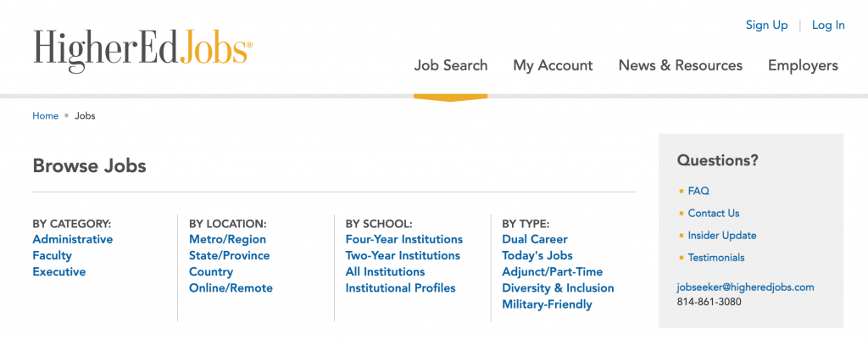
Task: Click the HigherEdJobs logo
Action: point(142,50)
